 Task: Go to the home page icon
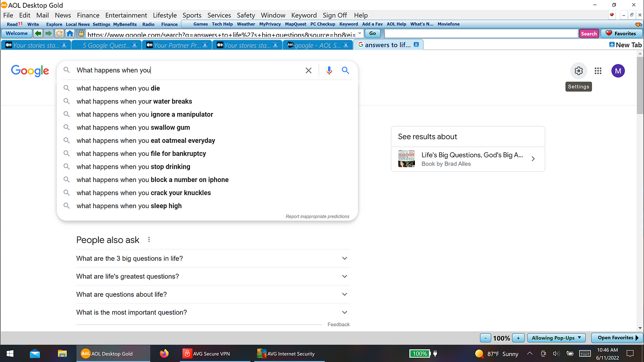69,34
